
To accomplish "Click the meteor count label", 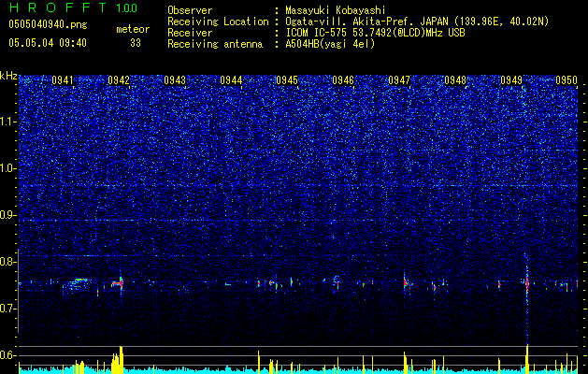I will pos(133,29).
